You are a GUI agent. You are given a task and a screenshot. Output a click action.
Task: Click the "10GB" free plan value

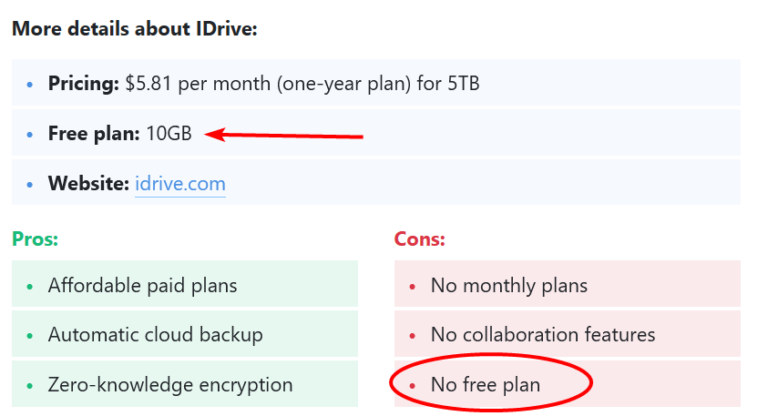[x=168, y=133]
